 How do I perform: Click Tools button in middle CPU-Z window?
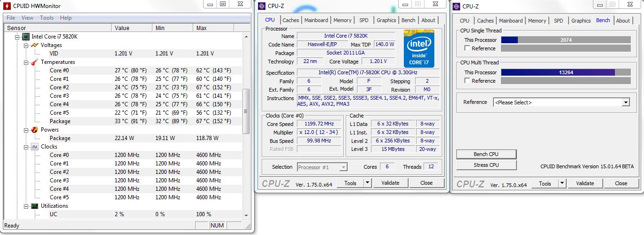(x=350, y=183)
